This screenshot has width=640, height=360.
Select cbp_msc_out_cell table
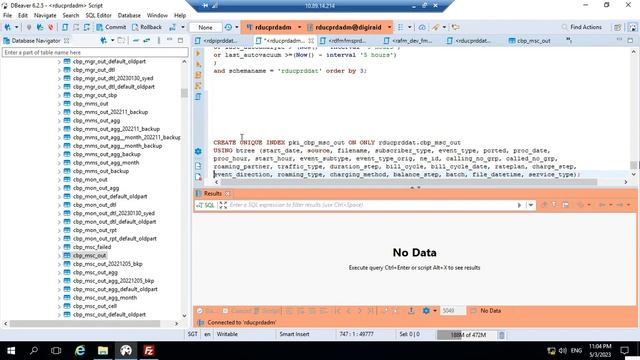pos(95,306)
